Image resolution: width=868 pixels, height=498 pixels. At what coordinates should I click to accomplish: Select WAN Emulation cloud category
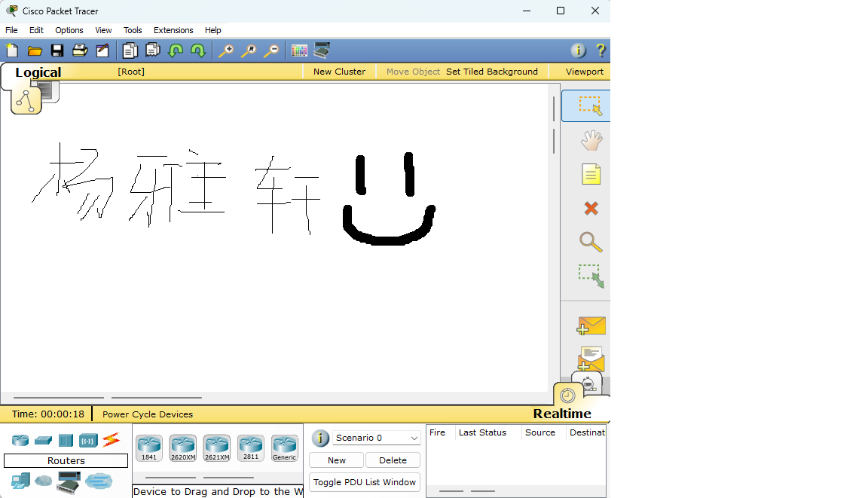click(x=43, y=481)
